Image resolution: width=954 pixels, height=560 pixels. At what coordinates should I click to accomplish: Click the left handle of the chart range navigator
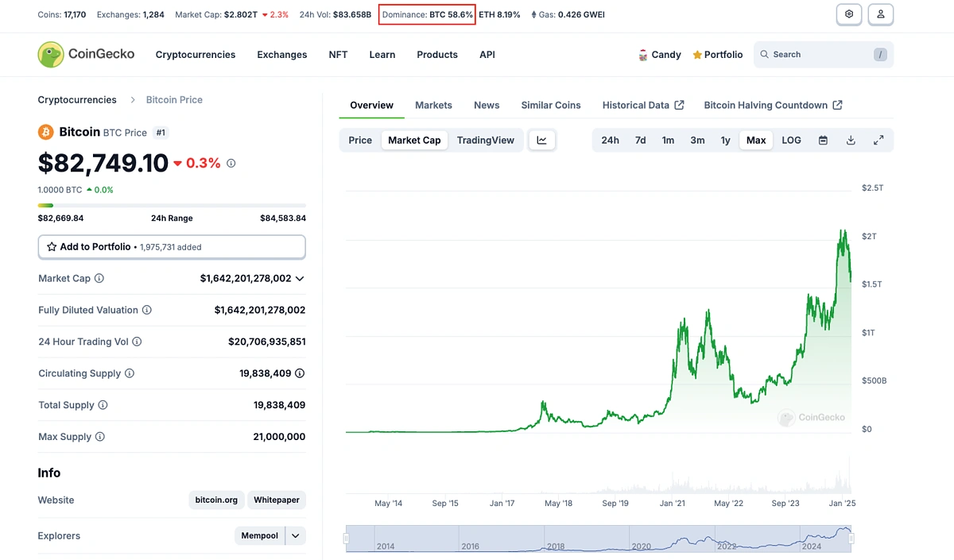(x=346, y=539)
